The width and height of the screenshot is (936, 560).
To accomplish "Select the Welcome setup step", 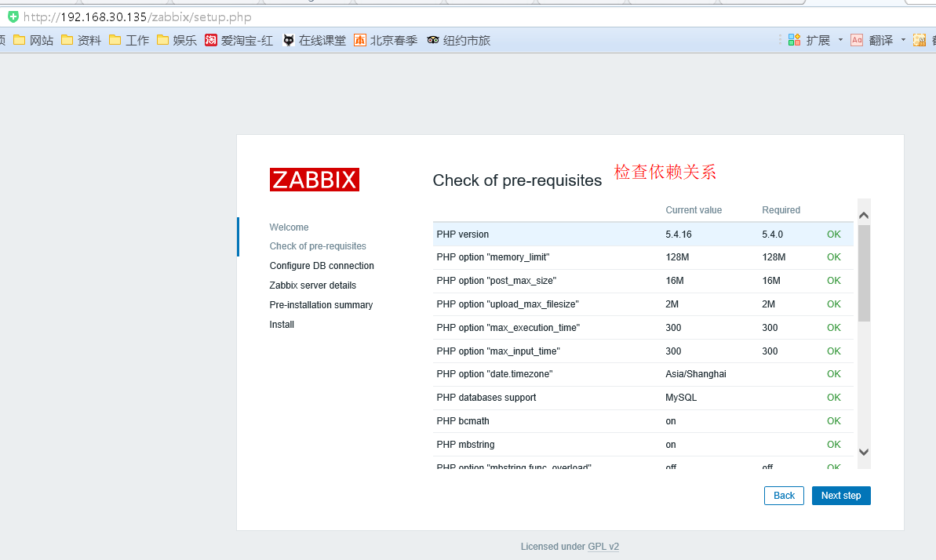I will [x=289, y=227].
